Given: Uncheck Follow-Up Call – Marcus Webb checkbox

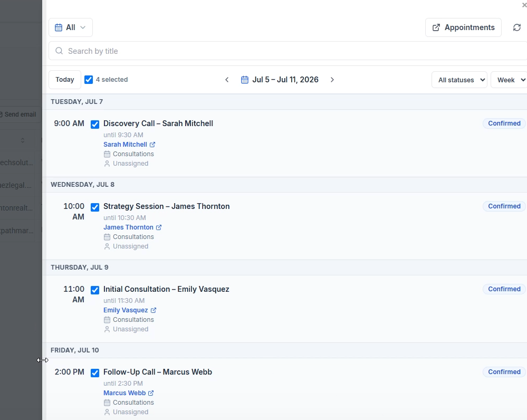Looking at the screenshot, I should pyautogui.click(x=95, y=373).
